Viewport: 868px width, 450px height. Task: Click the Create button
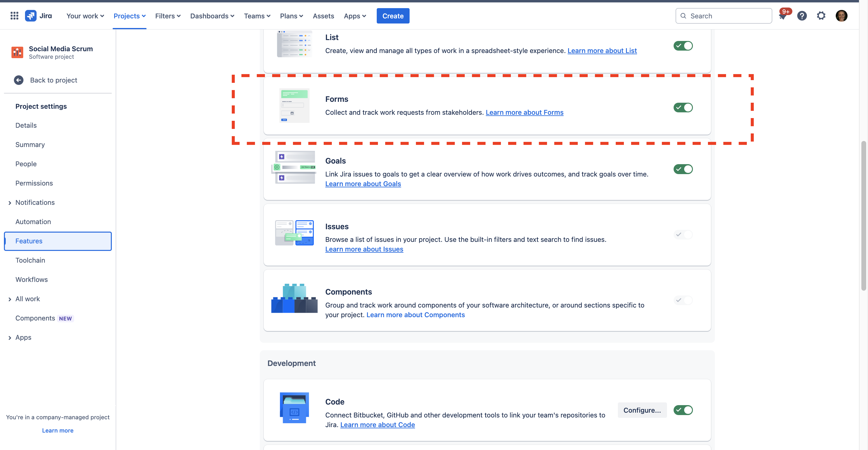pos(393,16)
